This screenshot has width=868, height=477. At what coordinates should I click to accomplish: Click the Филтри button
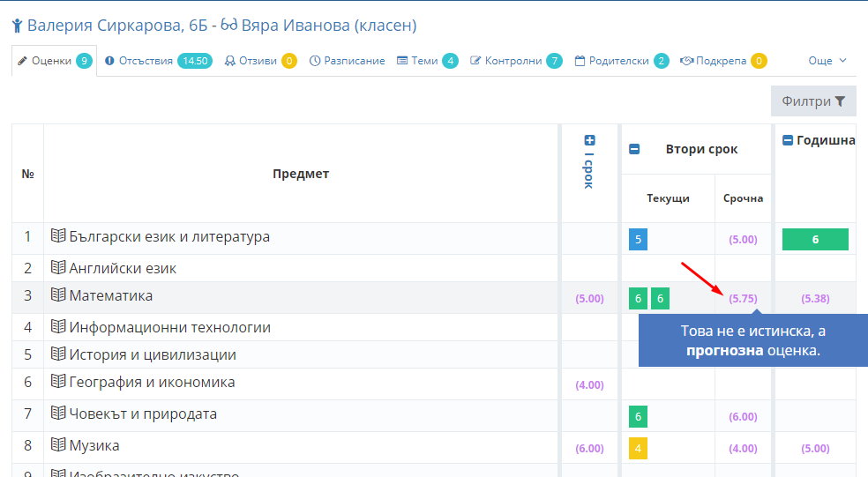[813, 101]
